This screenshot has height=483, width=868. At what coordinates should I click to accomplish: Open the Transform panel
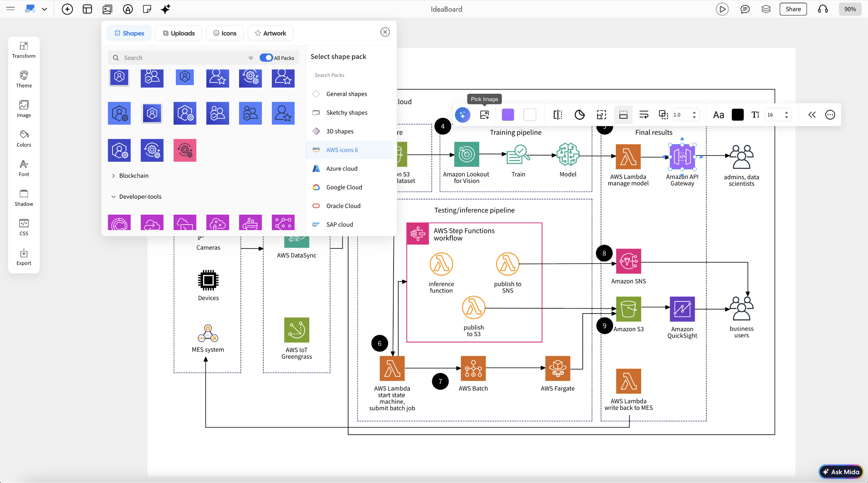pos(24,50)
